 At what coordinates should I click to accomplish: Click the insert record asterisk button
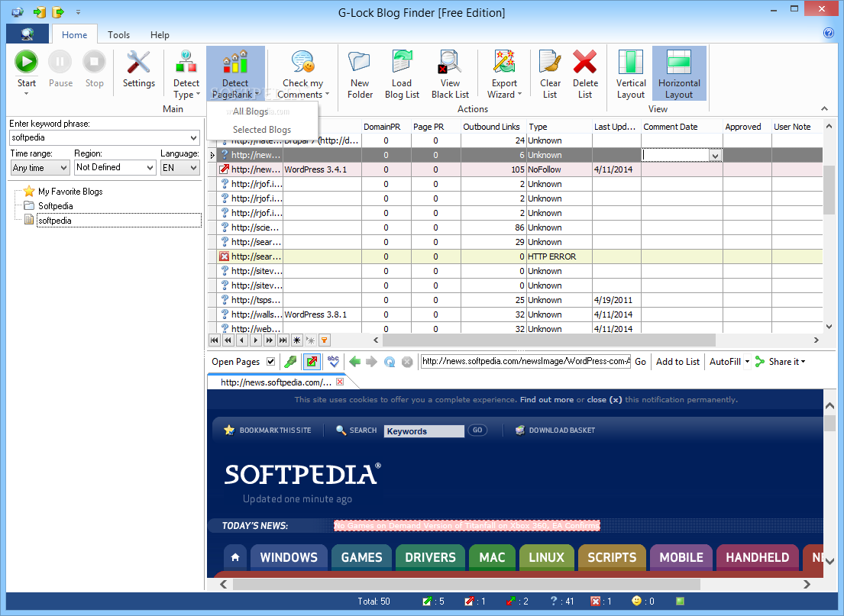point(297,340)
